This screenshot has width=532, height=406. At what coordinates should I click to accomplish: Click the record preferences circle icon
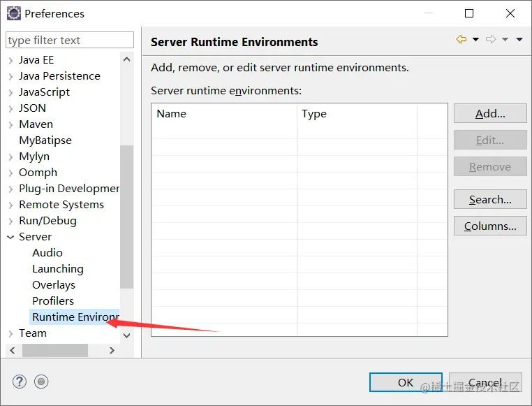click(41, 382)
